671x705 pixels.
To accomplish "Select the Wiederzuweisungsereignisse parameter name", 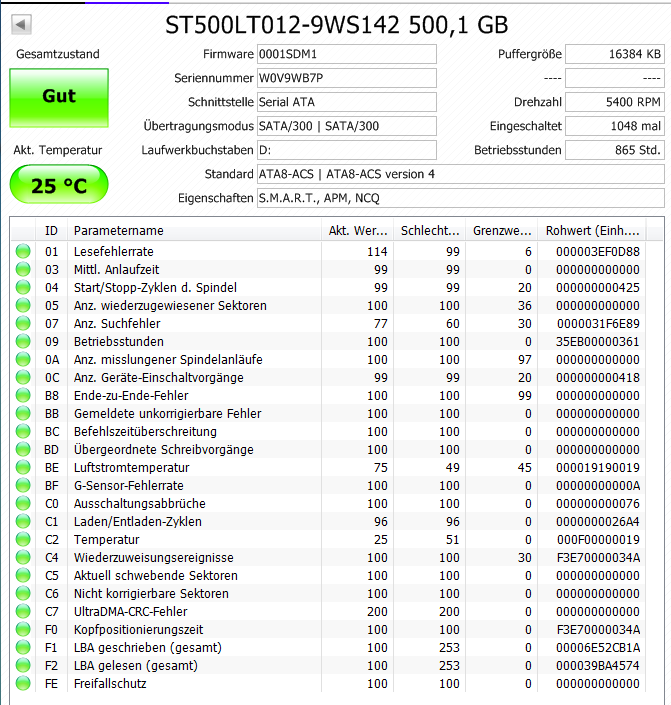I will coord(154,558).
